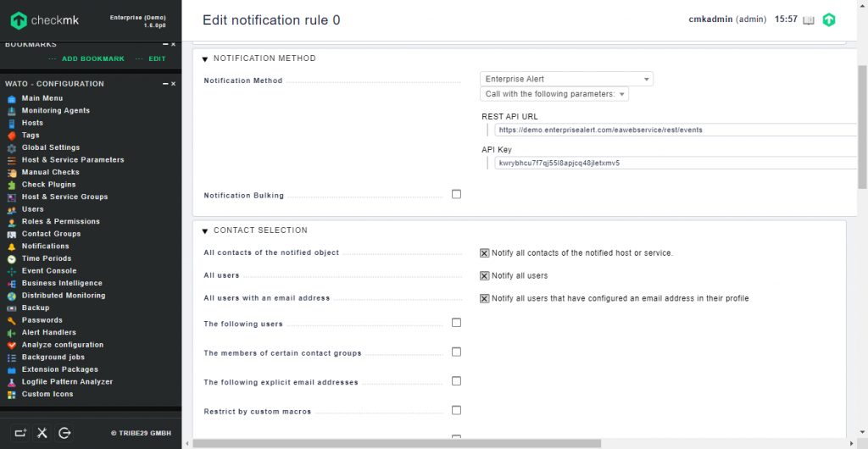Click the Tags icon in sidebar
Image resolution: width=868 pixels, height=449 pixels.
click(12, 136)
